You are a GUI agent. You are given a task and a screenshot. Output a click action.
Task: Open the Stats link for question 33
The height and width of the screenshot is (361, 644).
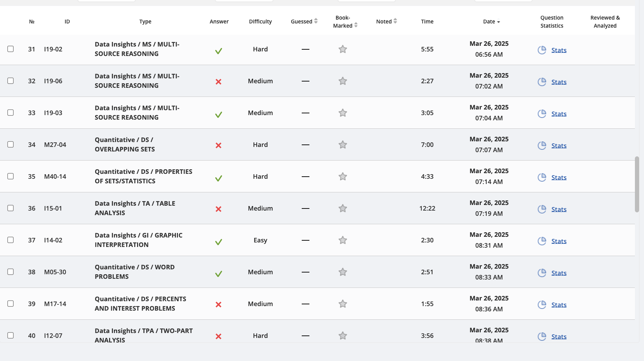(x=559, y=114)
